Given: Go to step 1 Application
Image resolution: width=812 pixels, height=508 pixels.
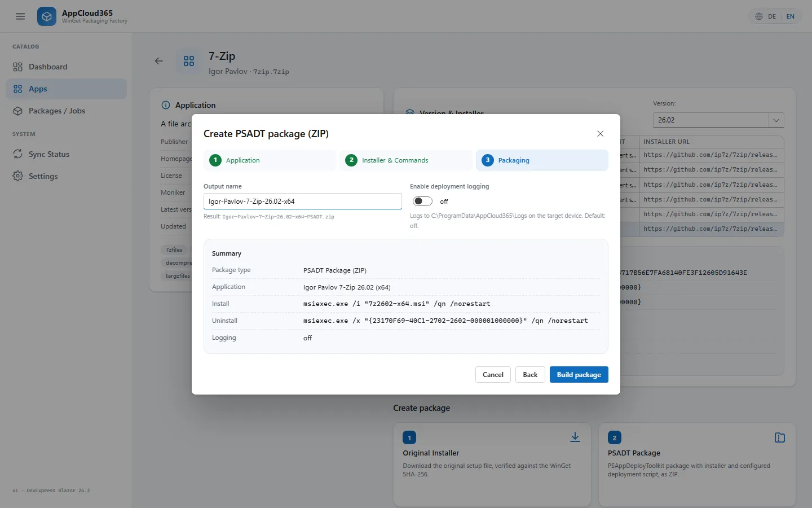Looking at the screenshot, I should pyautogui.click(x=270, y=160).
